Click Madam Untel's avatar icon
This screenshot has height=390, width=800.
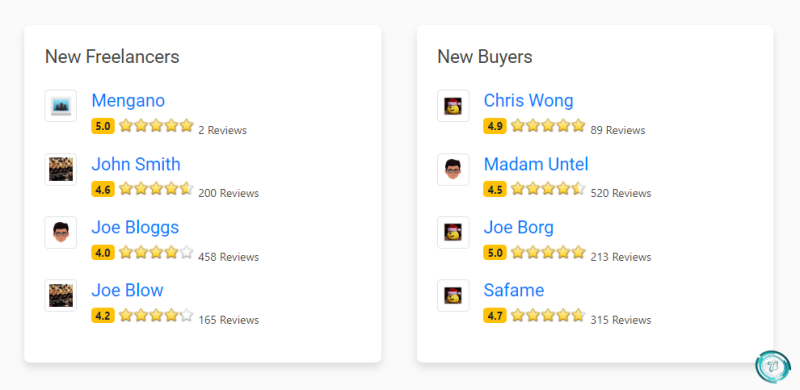453,169
